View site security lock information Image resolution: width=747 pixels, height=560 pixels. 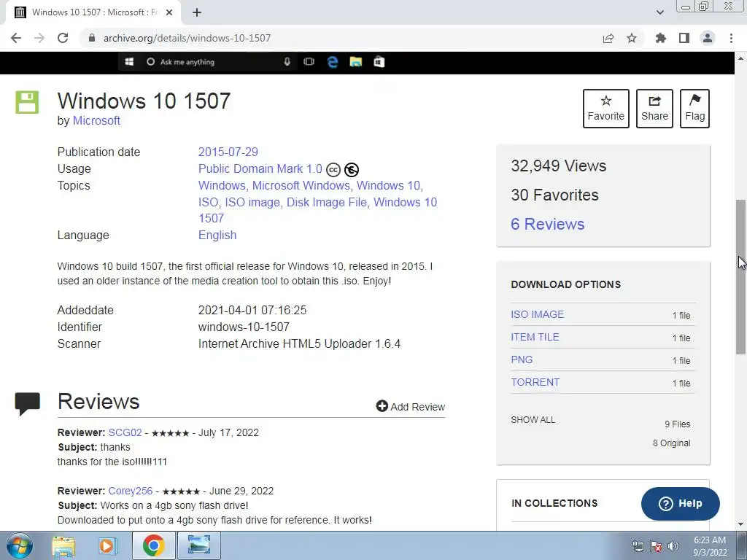pyautogui.click(x=92, y=38)
